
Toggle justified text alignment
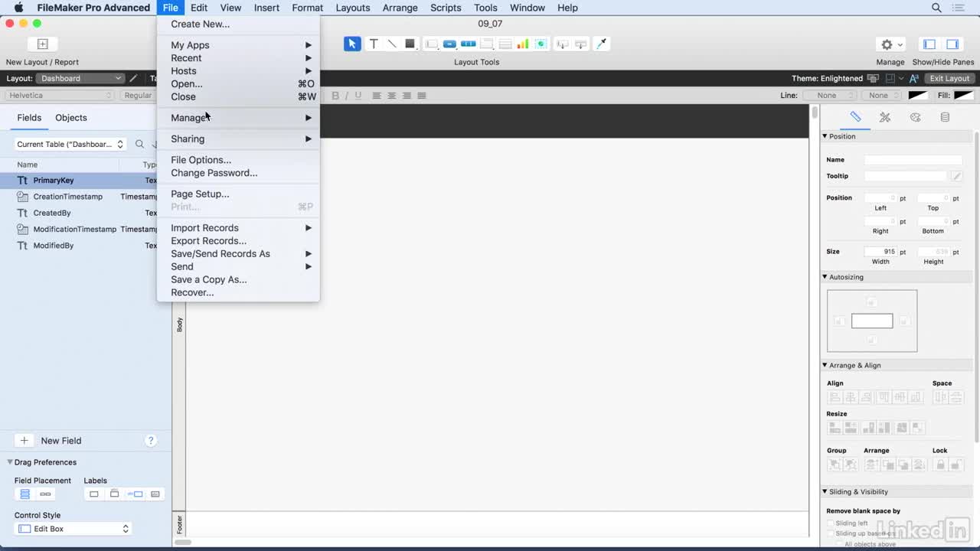[422, 96]
